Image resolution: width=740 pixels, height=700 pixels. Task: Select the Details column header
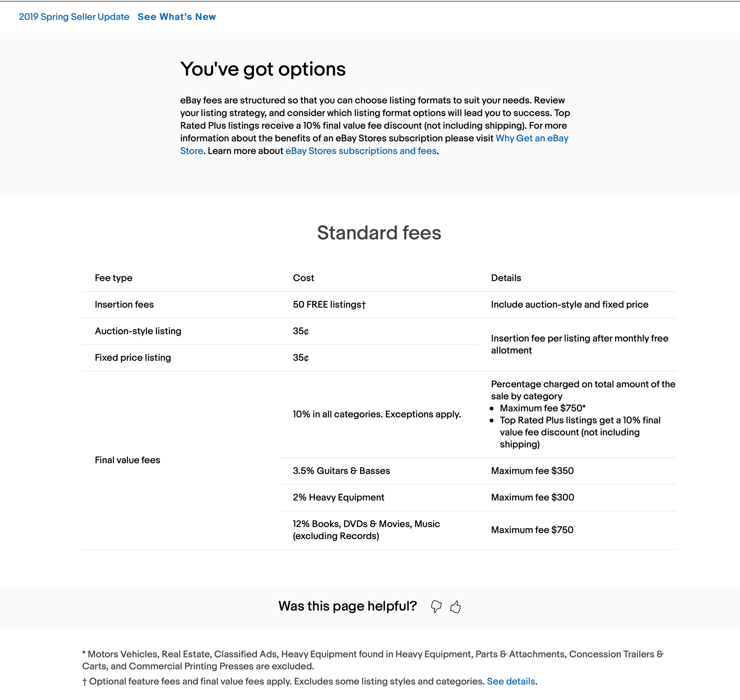click(506, 278)
